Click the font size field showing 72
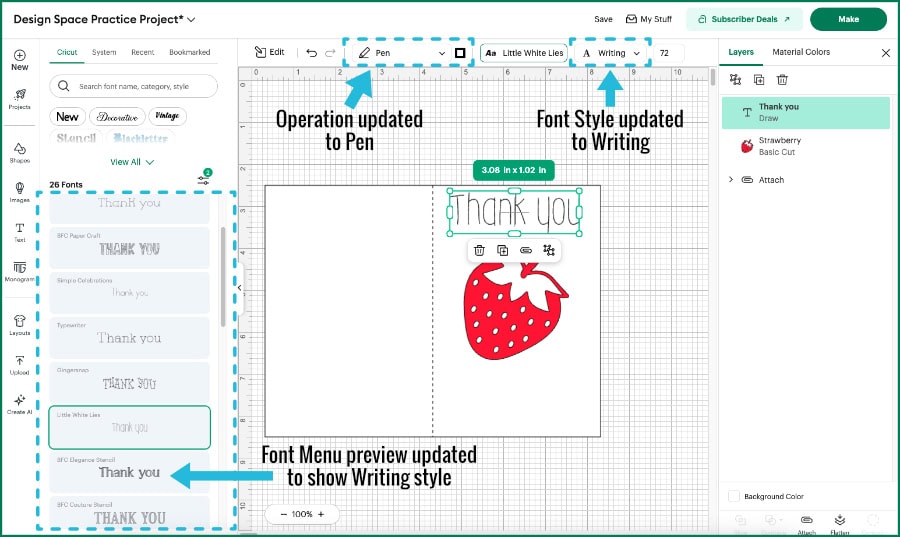 (669, 53)
